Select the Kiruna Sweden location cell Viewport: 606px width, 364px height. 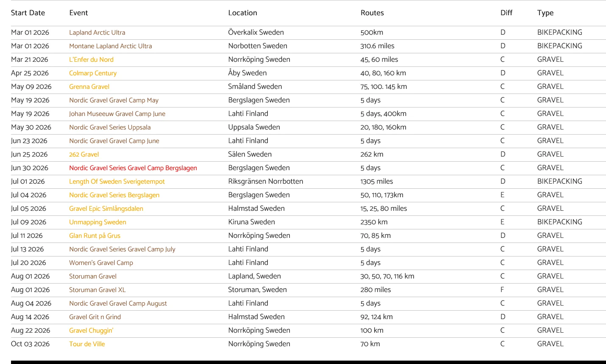(x=252, y=222)
